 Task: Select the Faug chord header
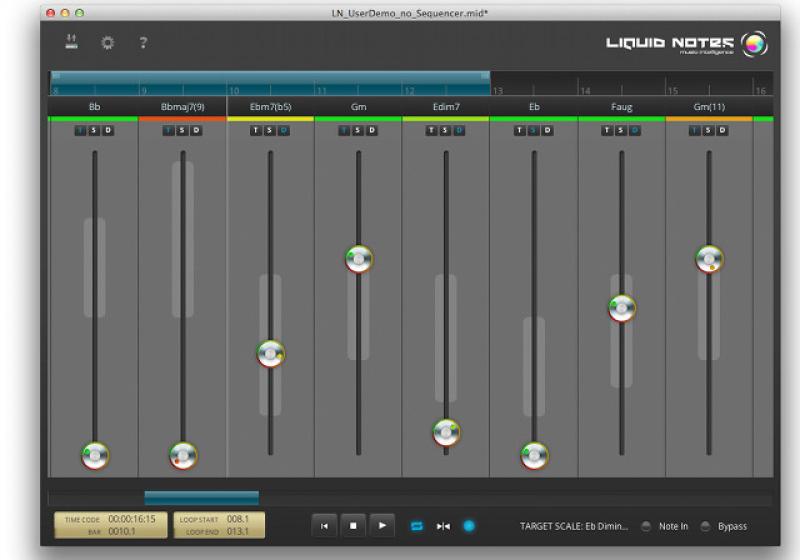(x=621, y=106)
